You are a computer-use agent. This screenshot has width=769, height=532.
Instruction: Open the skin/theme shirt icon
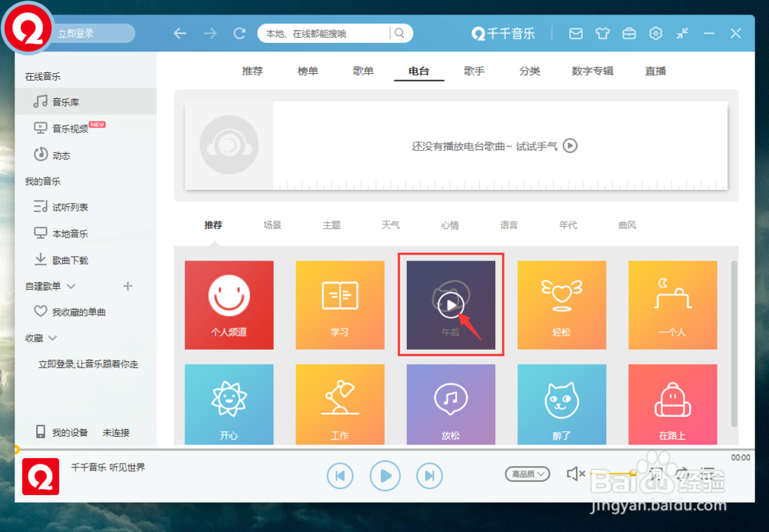tap(602, 33)
